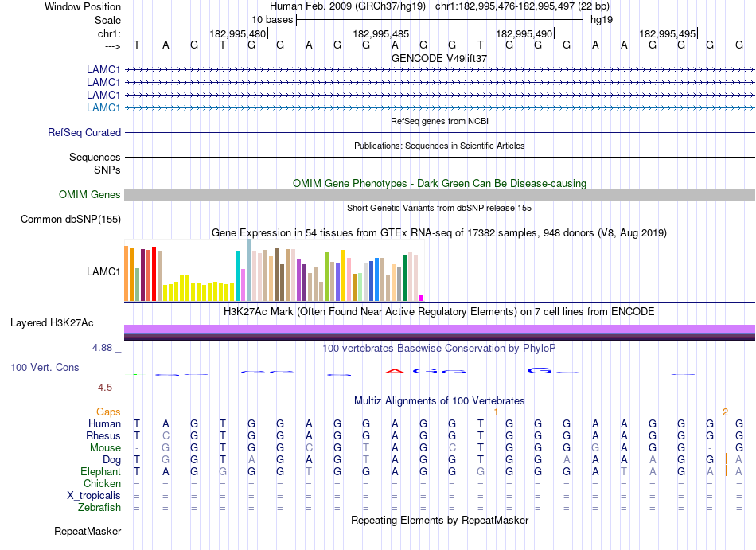Screen dimensions: 756x550
Task: Click the 100 Vert. Cons label
Action: 45,367
